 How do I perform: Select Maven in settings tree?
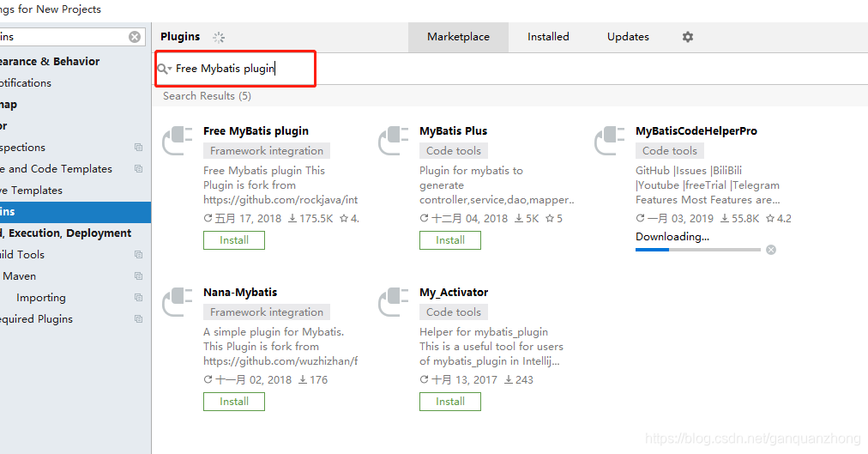click(x=20, y=276)
